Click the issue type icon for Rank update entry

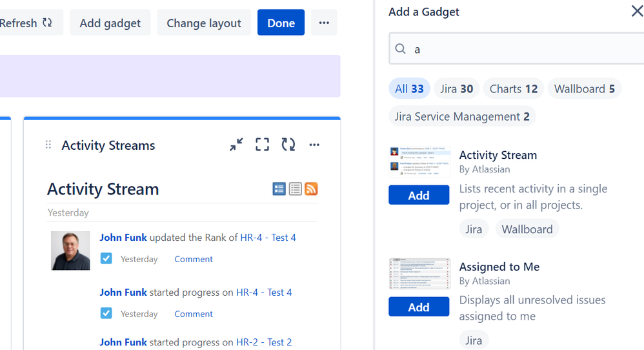pyautogui.click(x=106, y=258)
